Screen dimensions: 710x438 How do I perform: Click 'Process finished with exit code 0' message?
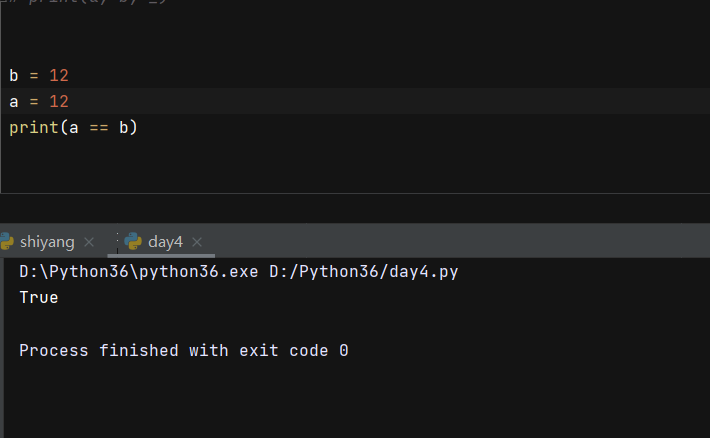pos(183,351)
